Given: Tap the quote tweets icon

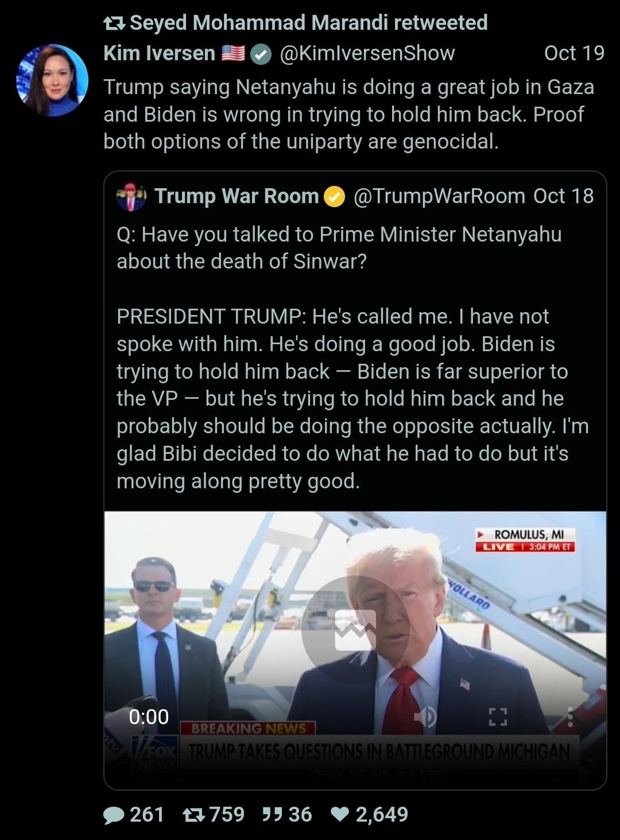Looking at the screenshot, I should 271,814.
